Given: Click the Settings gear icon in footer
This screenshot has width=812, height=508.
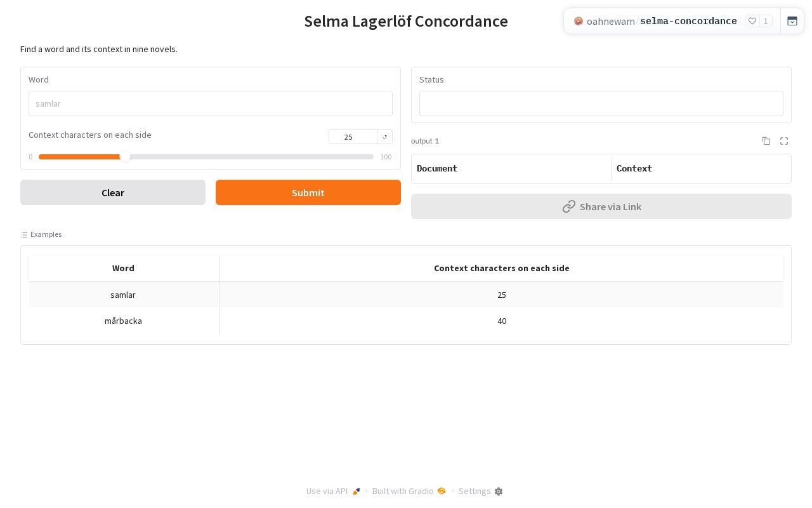Looking at the screenshot, I should (499, 491).
